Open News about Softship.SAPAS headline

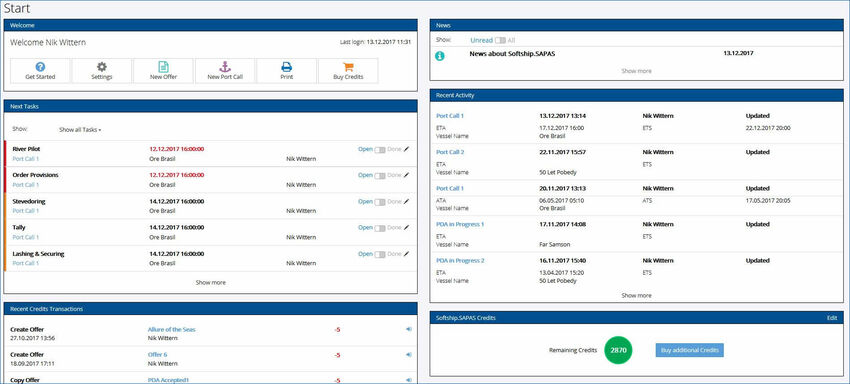point(512,54)
